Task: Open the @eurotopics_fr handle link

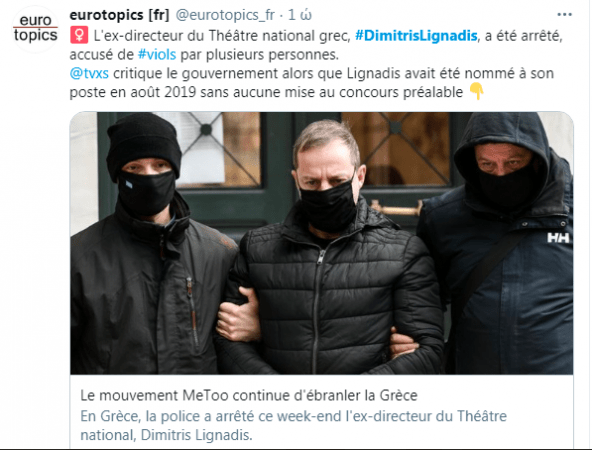Action: [x=225, y=15]
